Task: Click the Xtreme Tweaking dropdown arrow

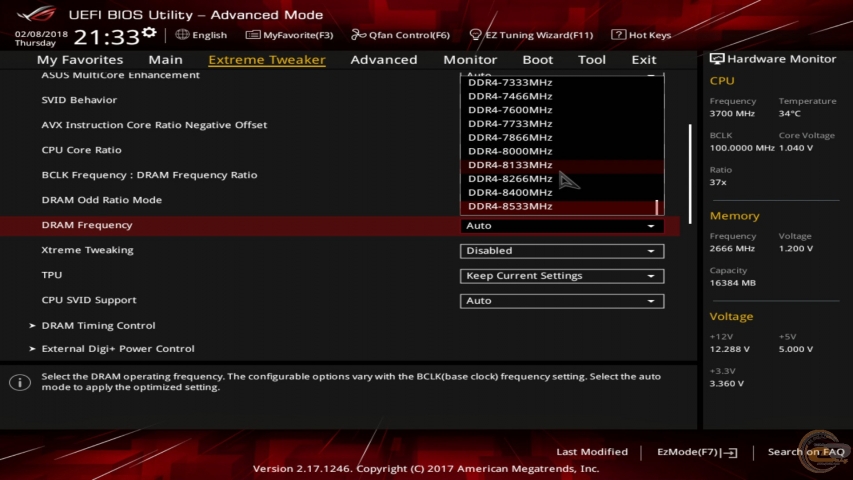Action: 651,251
